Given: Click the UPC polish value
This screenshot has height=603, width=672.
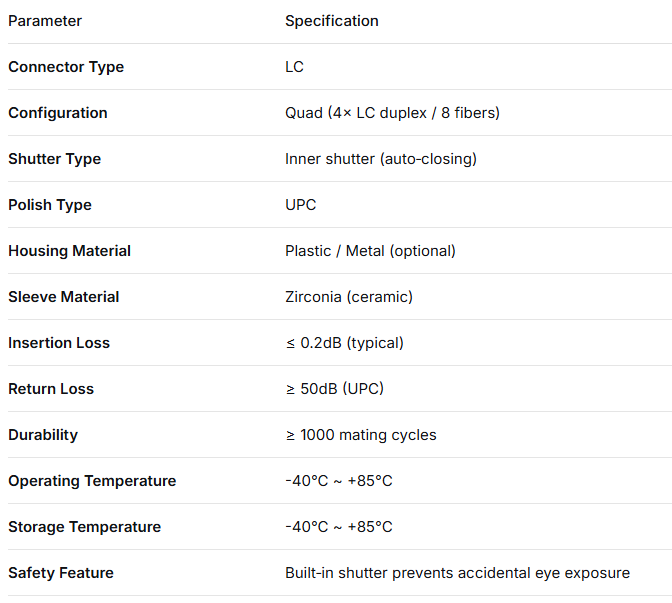Looking at the screenshot, I should [x=300, y=205].
